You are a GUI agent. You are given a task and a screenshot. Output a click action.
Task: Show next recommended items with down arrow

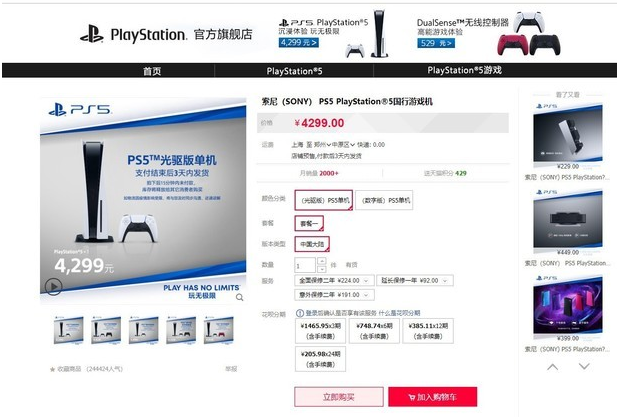(584, 367)
